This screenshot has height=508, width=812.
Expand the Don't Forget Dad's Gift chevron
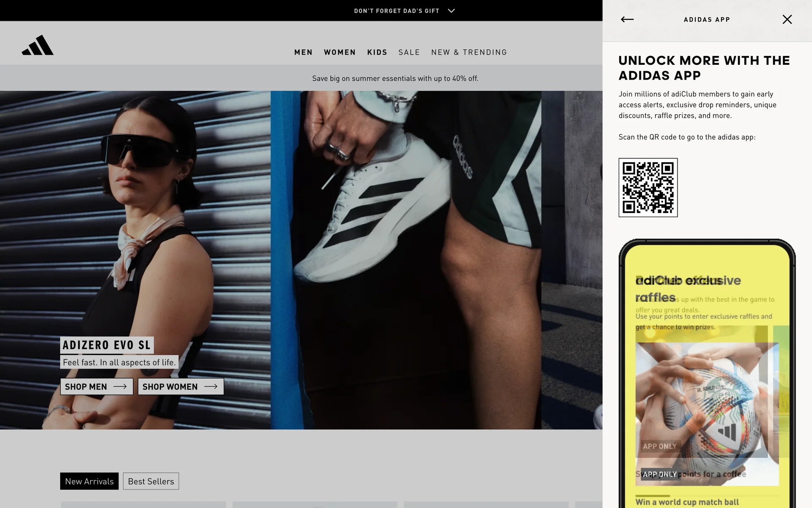pos(451,11)
